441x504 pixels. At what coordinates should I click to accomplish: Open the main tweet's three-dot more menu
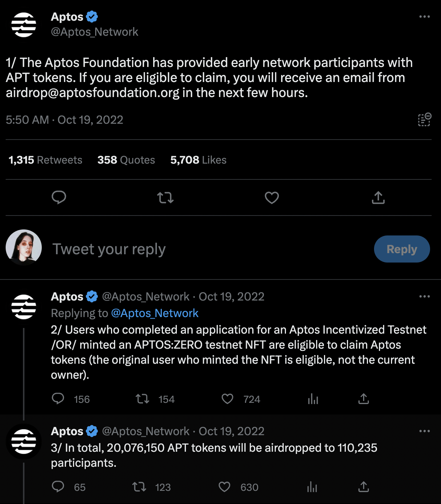pyautogui.click(x=424, y=17)
